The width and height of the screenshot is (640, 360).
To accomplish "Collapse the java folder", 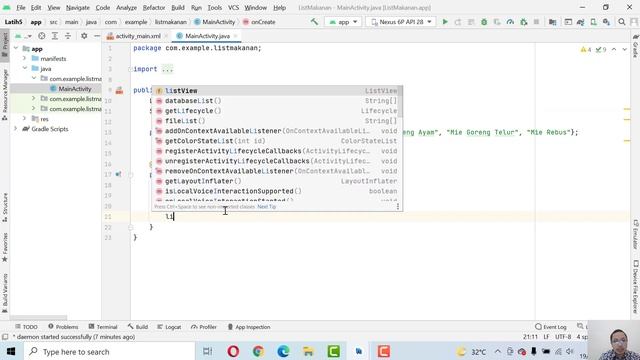I will click(24, 69).
